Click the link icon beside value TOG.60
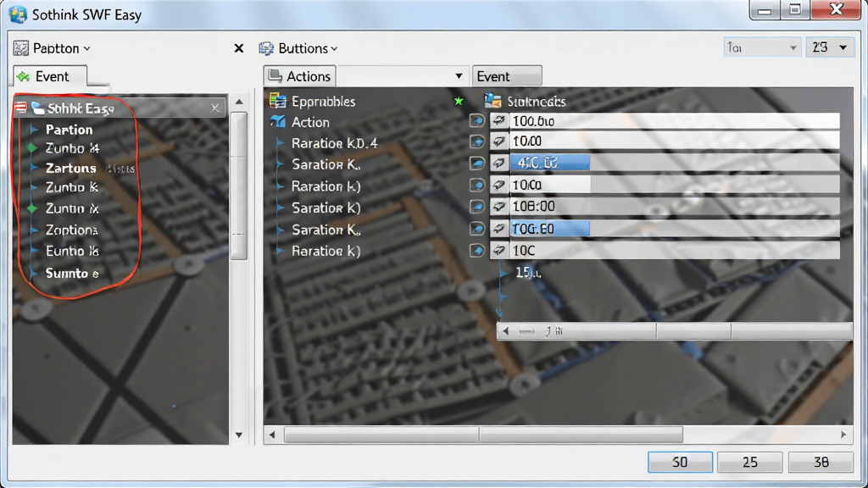Screen dimensions: 868x488 tap(498, 228)
